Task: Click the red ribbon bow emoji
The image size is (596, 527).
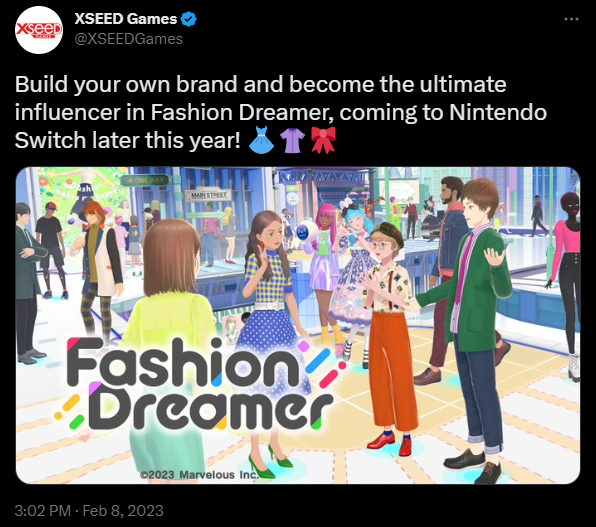Action: pyautogui.click(x=323, y=140)
